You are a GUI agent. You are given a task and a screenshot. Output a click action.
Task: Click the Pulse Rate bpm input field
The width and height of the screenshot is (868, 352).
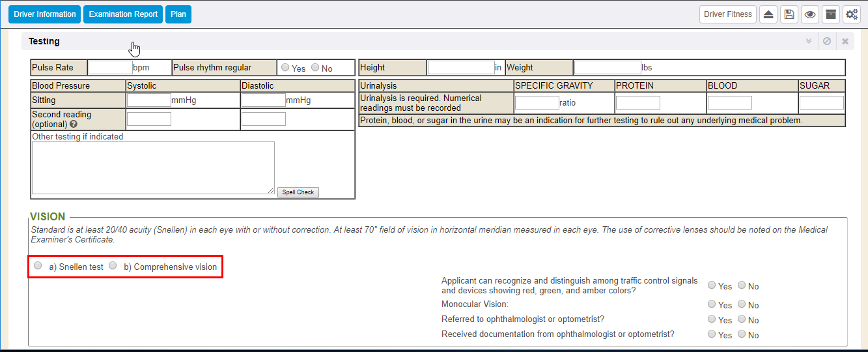click(110, 67)
